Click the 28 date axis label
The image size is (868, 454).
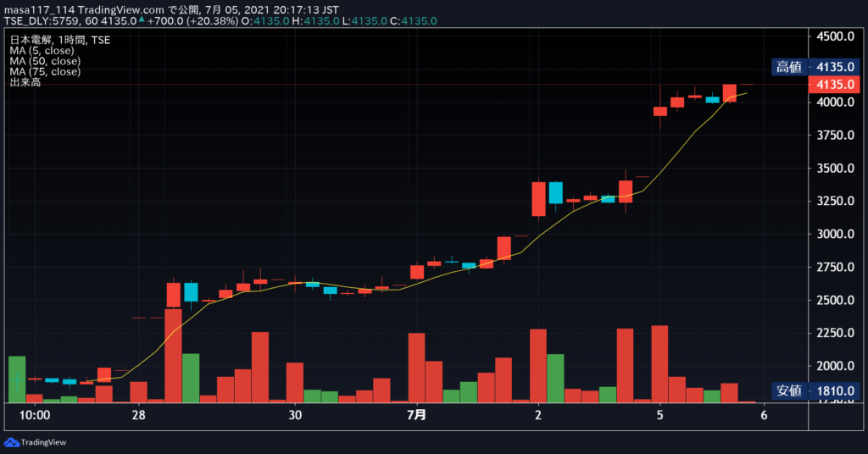[x=139, y=415]
